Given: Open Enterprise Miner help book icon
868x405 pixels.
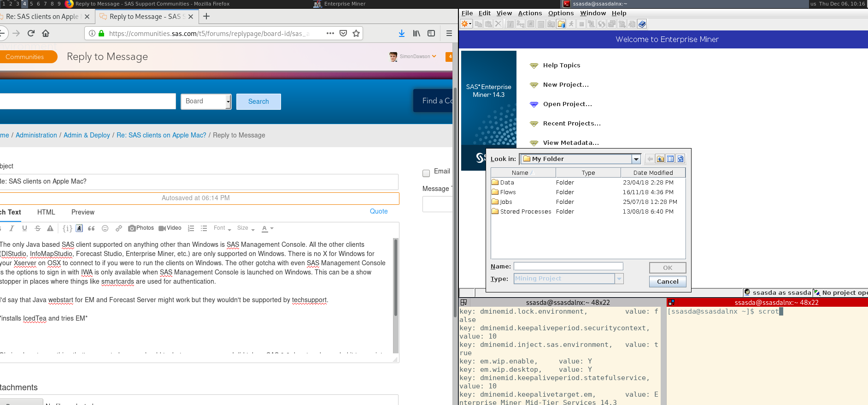Looking at the screenshot, I should 642,24.
